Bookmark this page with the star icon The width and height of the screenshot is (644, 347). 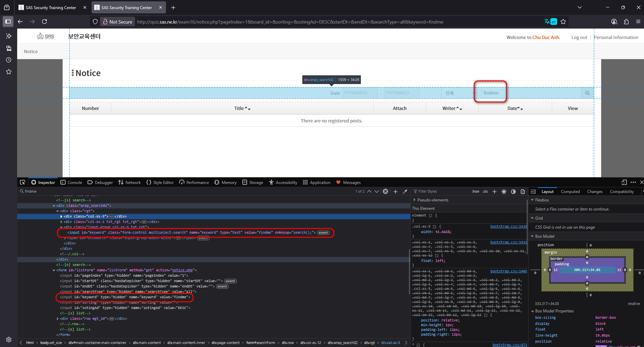tap(563, 22)
